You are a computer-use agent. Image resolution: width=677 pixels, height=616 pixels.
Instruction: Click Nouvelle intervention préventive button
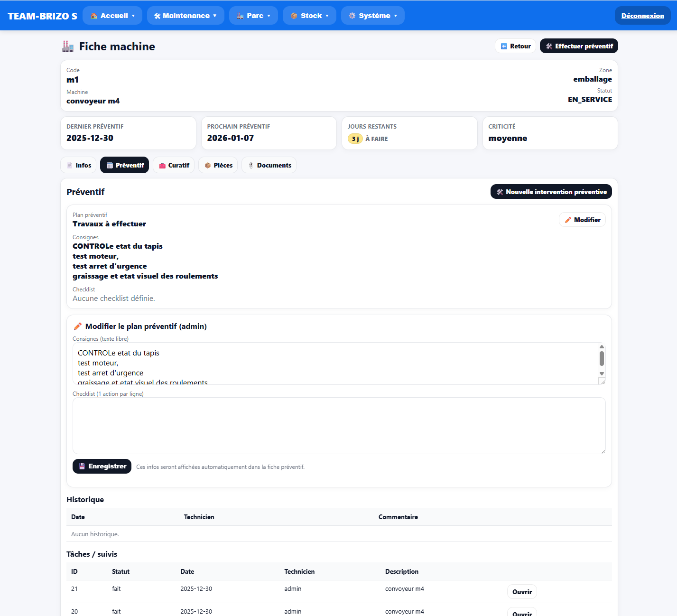click(551, 192)
